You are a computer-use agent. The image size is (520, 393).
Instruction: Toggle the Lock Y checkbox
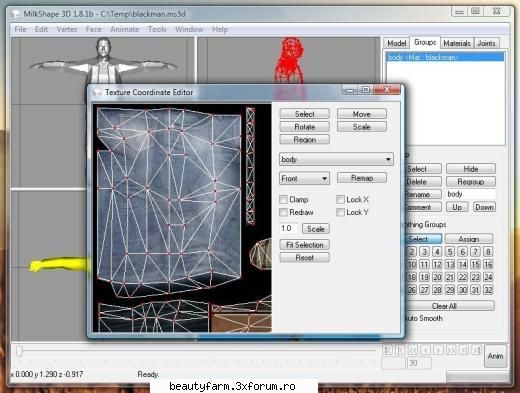click(340, 212)
